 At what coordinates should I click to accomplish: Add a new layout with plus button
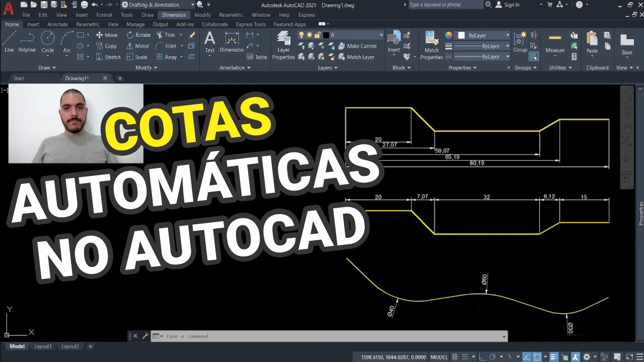tap(91, 346)
